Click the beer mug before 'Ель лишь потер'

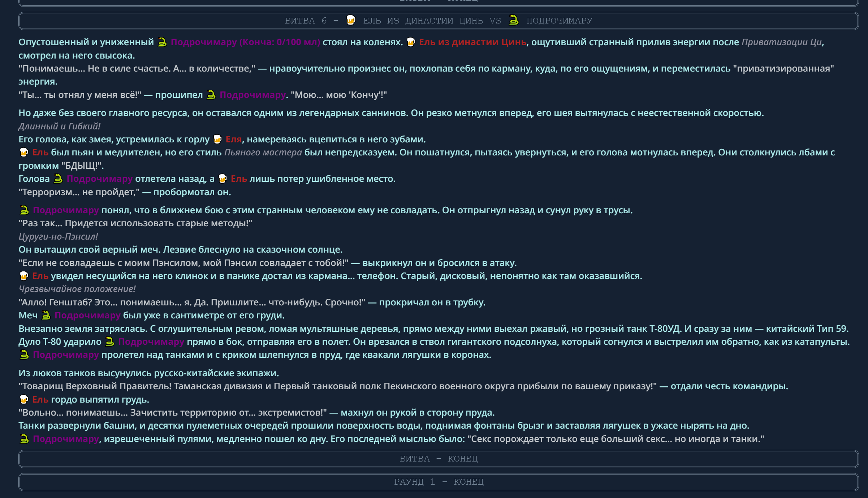tap(223, 179)
